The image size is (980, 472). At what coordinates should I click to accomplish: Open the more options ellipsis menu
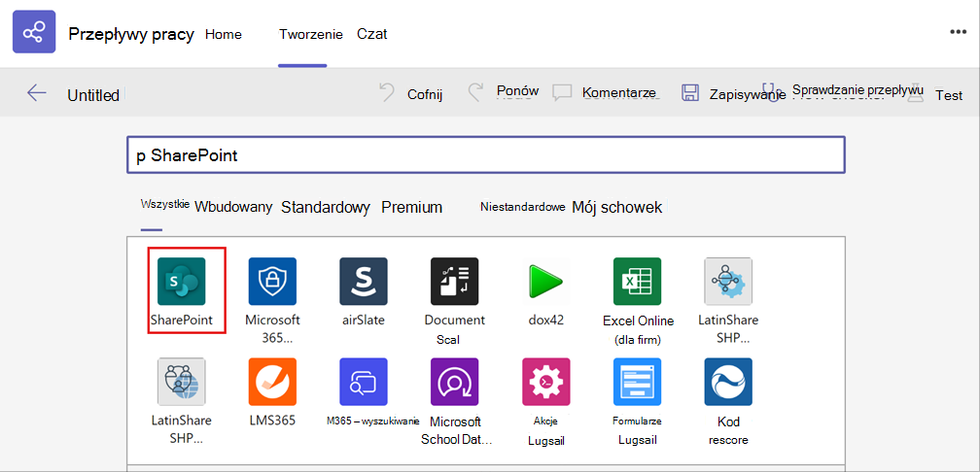959,32
